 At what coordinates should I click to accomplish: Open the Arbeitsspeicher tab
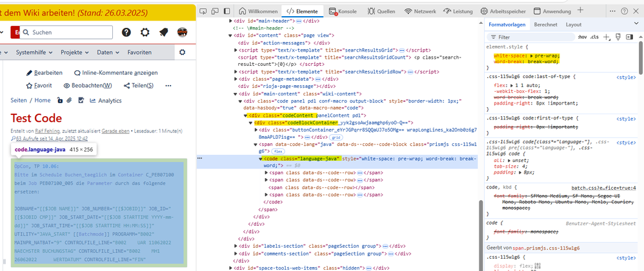pyautogui.click(x=505, y=11)
